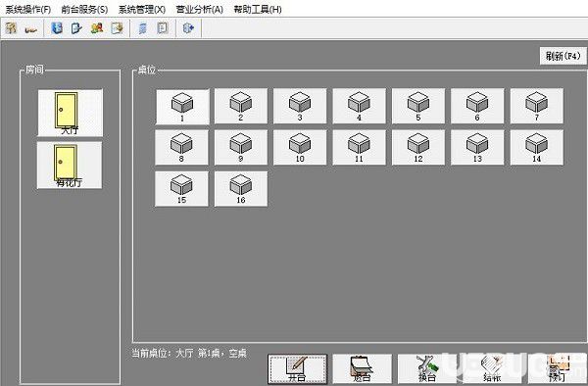Select table 7 cube icon
588x386 pixels.
pos(537,106)
